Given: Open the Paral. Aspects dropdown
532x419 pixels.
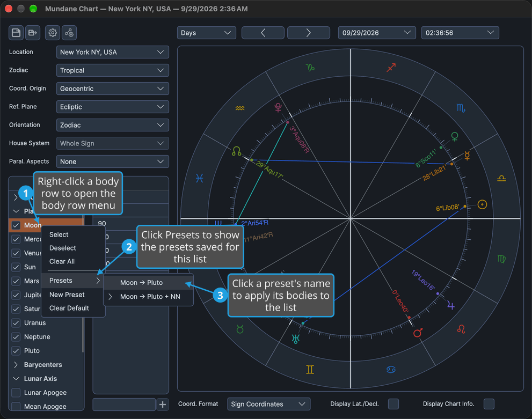Looking at the screenshot, I should 112,161.
